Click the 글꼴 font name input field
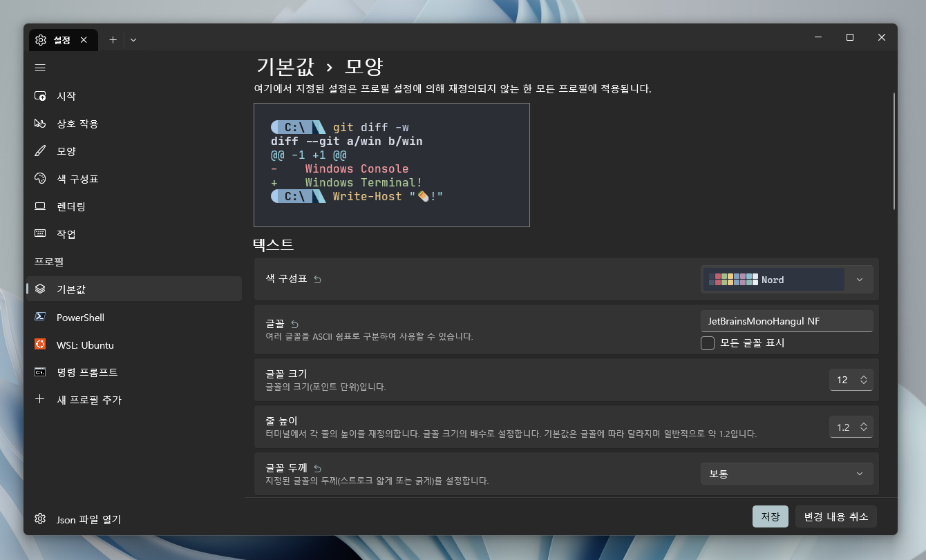 tap(787, 321)
